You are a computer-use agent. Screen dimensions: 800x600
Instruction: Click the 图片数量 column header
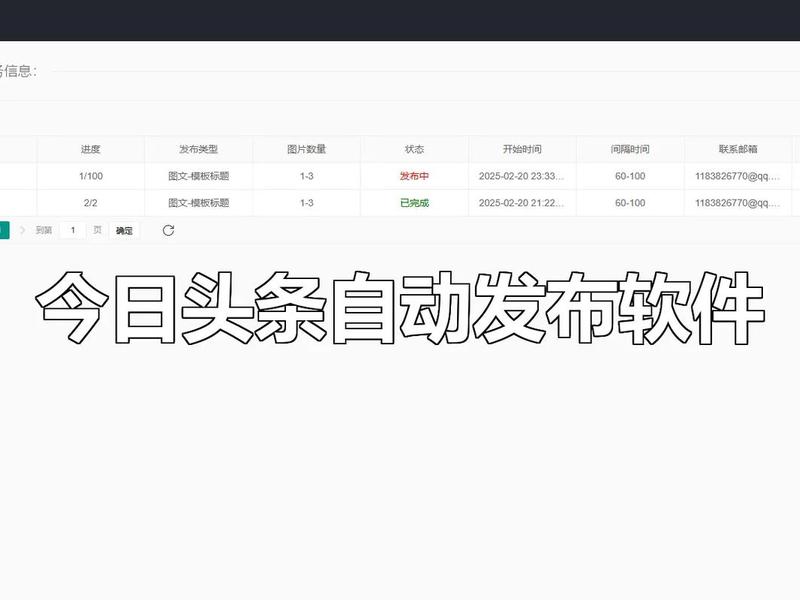coord(306,149)
